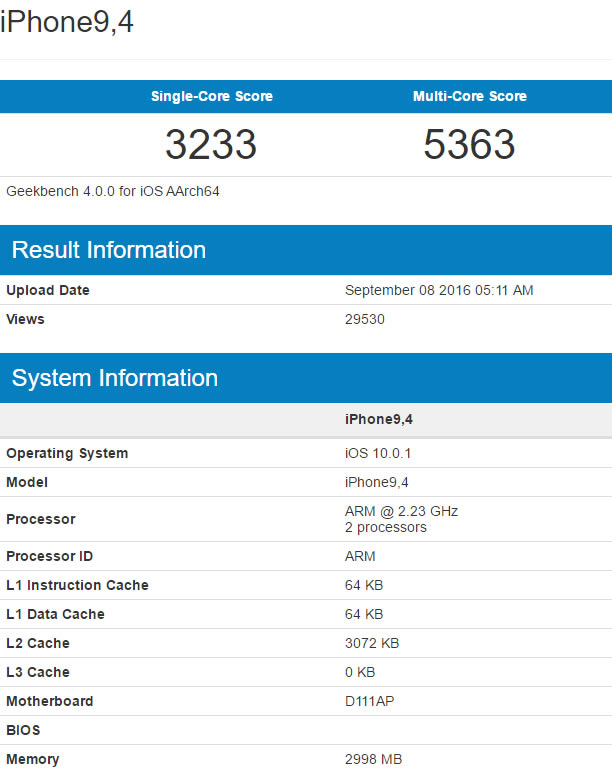Select the single-core score value 3233
This screenshot has height=777, width=612.
pos(211,145)
